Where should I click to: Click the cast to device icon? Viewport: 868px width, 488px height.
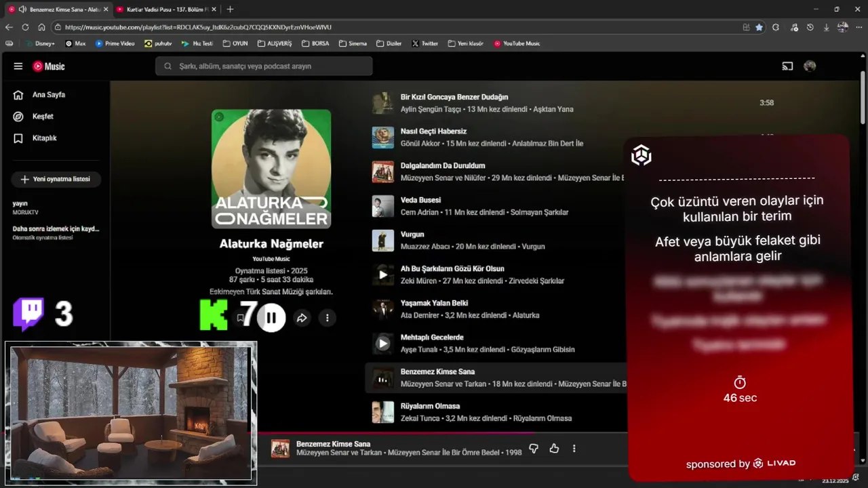[787, 66]
